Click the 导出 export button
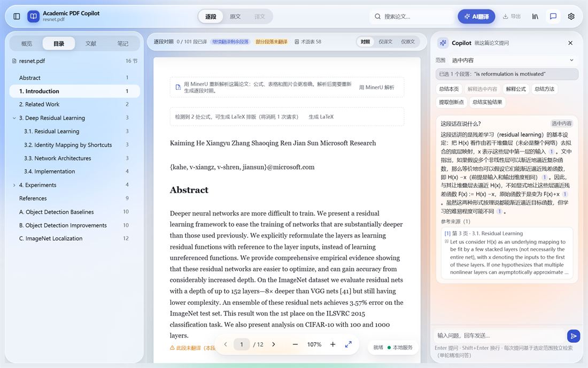588x368 pixels. coord(512,16)
